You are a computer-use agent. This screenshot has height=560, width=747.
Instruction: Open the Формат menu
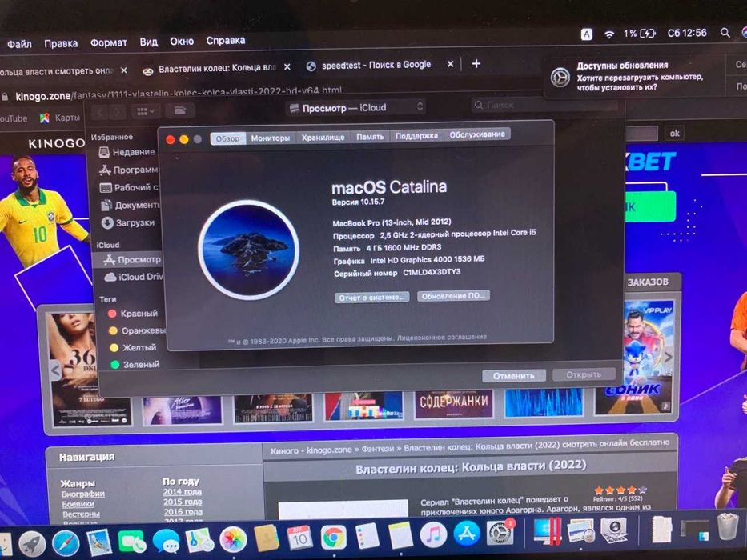109,42
